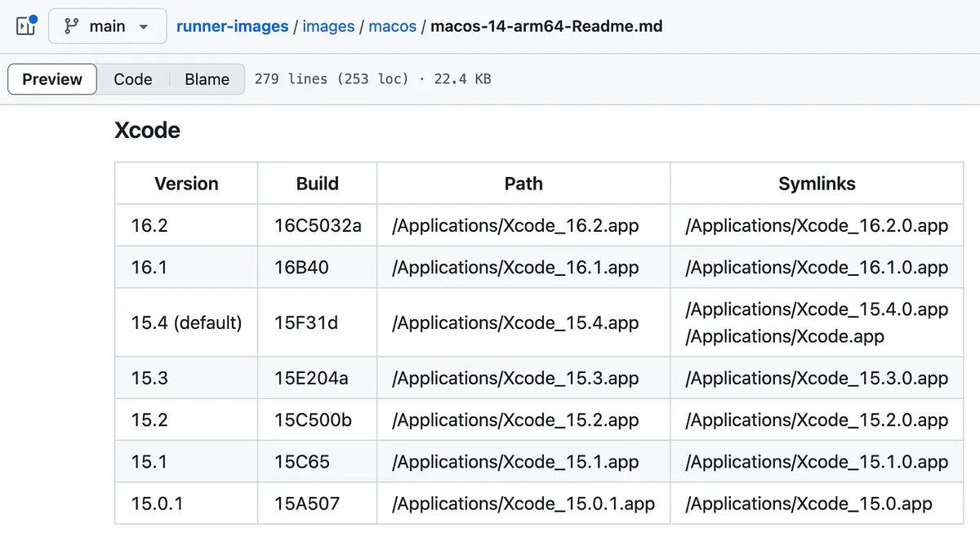
Task: Open the main branch selector dropdown arrow
Action: point(144,27)
